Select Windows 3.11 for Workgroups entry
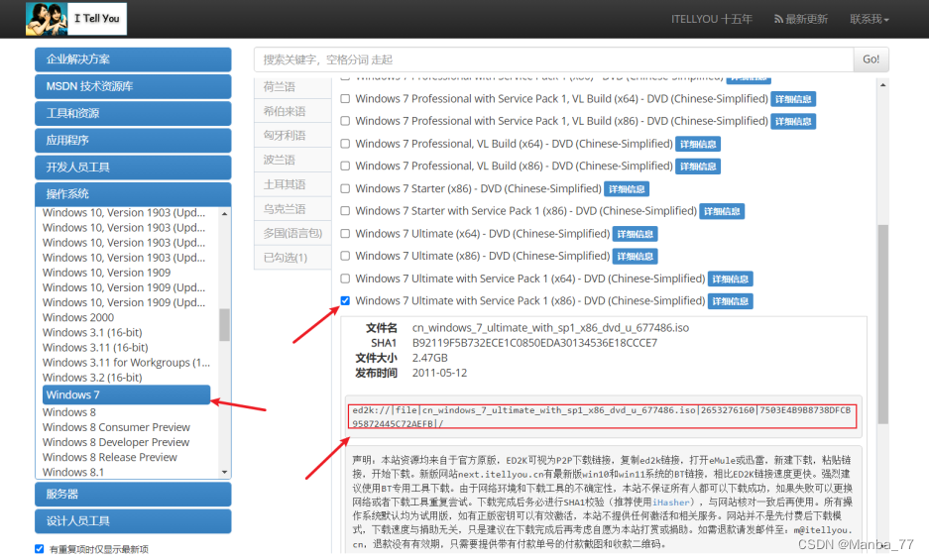The image size is (929, 560). coord(126,362)
